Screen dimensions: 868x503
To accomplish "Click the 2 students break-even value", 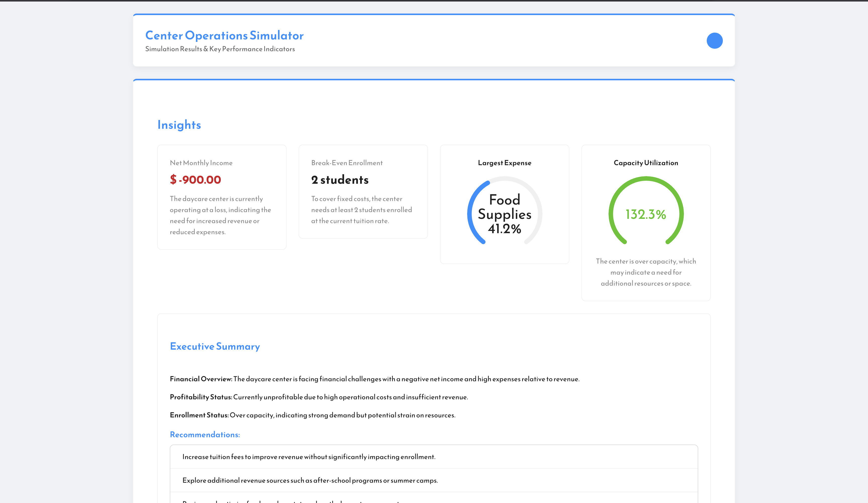I will coord(340,180).
